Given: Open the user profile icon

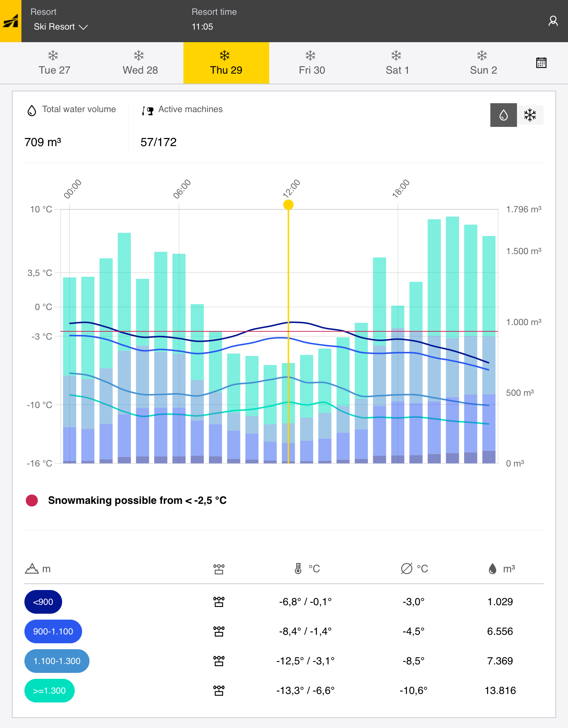Looking at the screenshot, I should coord(553,21).
